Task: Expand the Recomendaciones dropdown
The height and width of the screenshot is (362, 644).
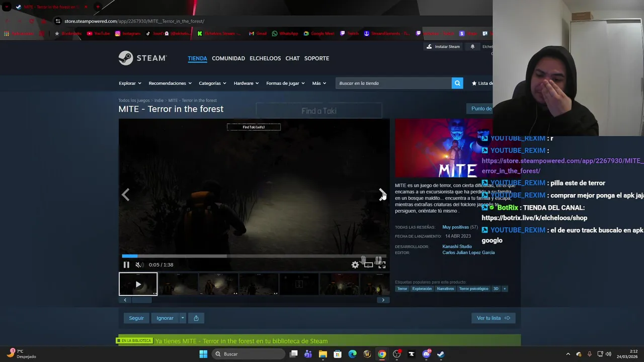Action: (170, 83)
